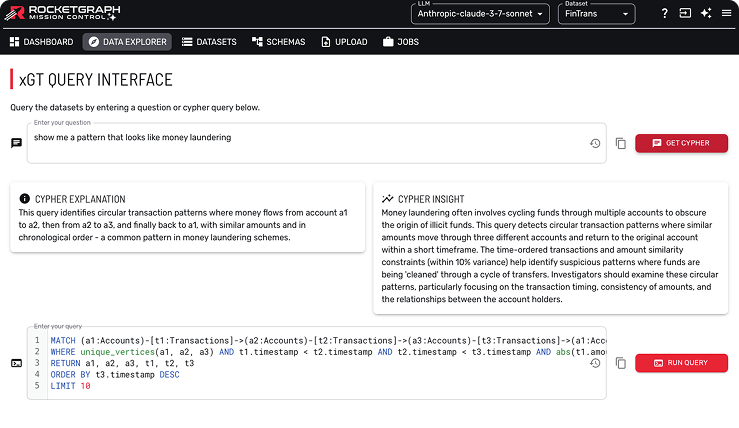Open the AI sparkle assistant icon
Viewport: 739px width, 428px height.
(x=706, y=14)
